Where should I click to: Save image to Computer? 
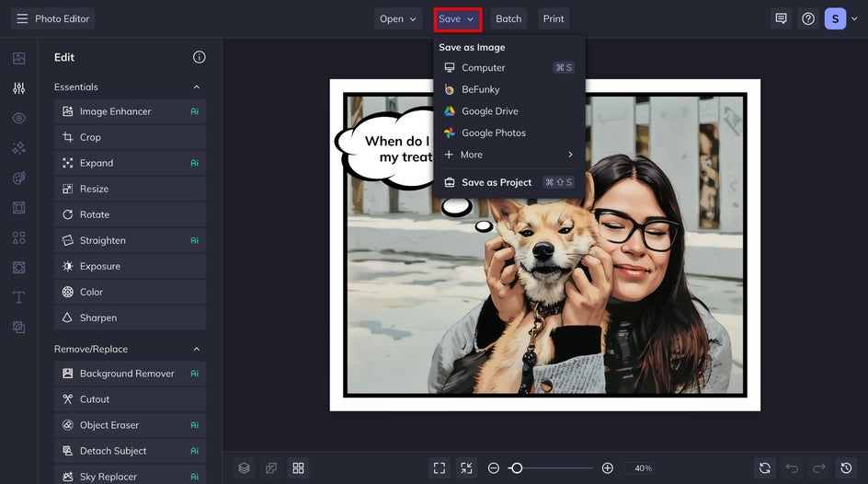pos(484,68)
